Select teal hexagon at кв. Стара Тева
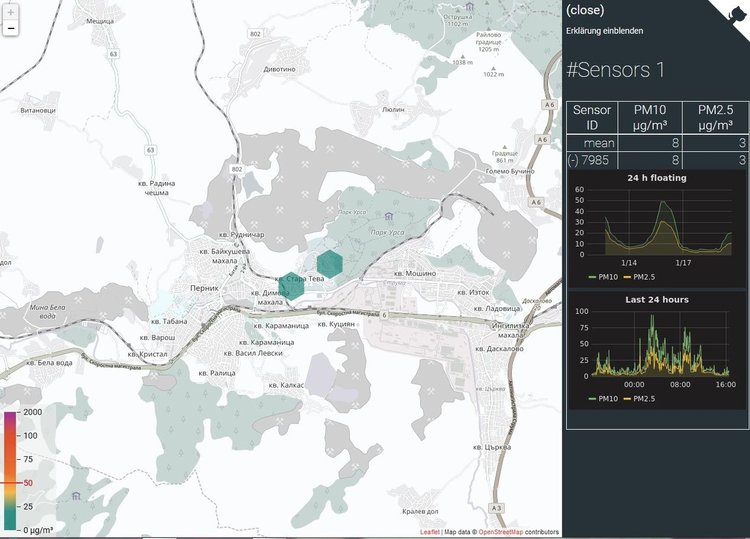The image size is (750, 539). (291, 286)
